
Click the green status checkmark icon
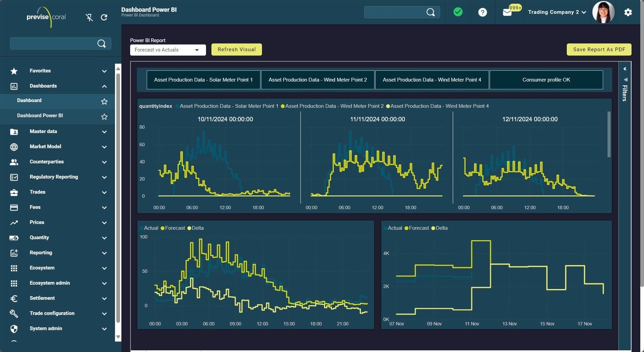coord(458,12)
